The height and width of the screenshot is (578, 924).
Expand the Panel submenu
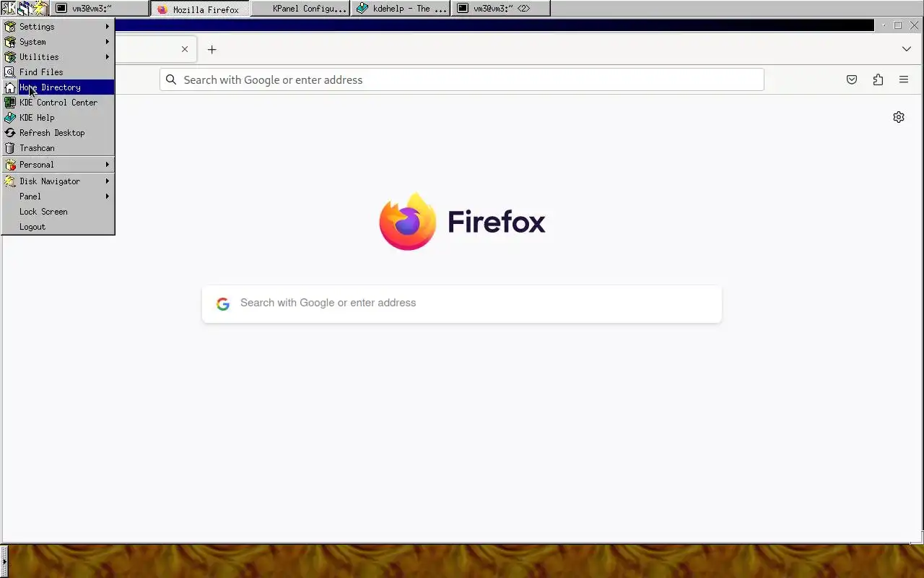58,197
